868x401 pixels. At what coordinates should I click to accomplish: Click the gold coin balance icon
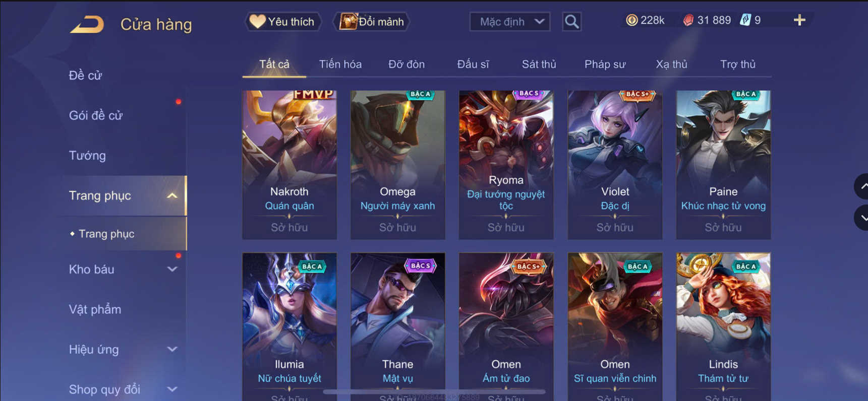tap(631, 20)
